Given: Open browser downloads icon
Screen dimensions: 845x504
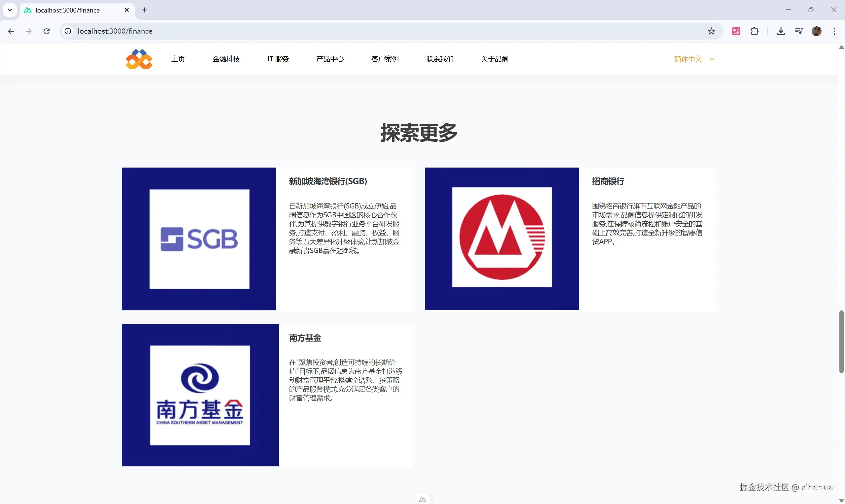Looking at the screenshot, I should [780, 31].
